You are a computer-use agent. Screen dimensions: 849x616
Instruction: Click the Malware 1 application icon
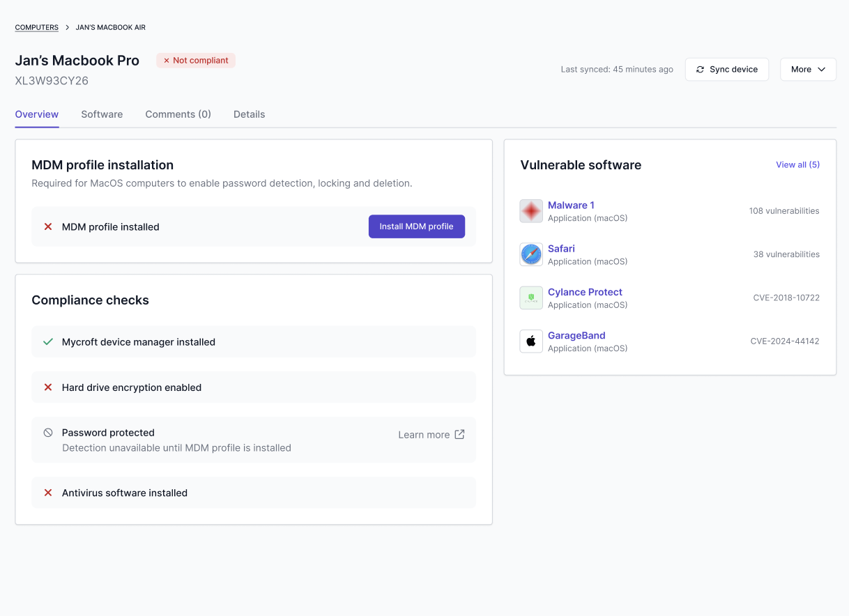(x=531, y=211)
